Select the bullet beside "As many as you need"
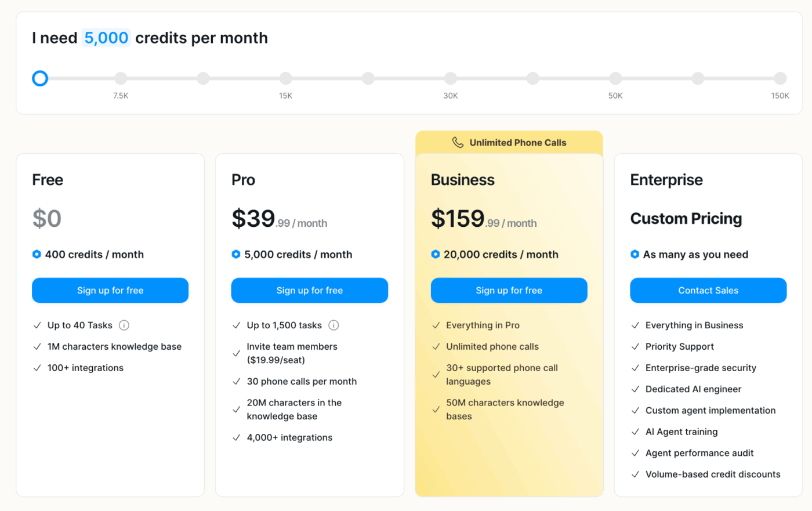 point(635,254)
